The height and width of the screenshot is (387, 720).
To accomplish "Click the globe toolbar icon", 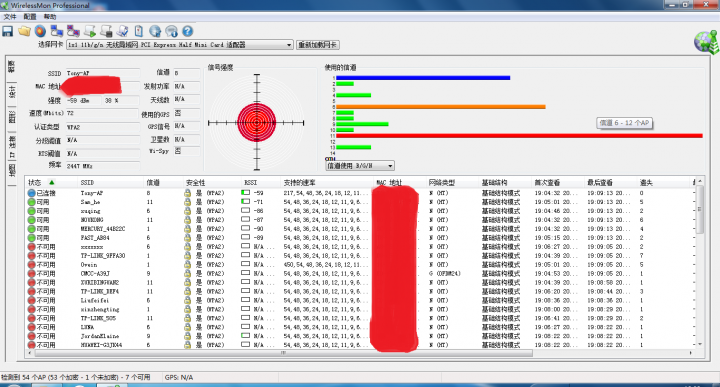I will click(x=155, y=31).
